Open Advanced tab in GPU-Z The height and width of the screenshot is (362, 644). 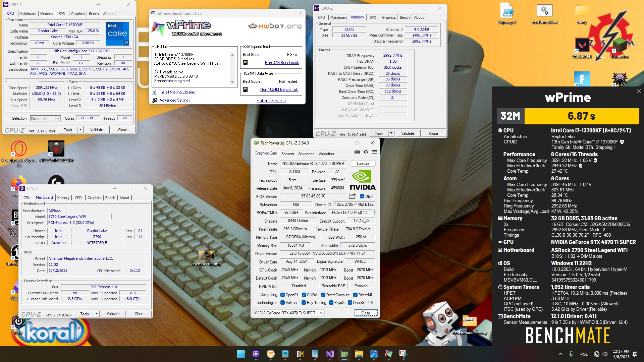tap(306, 154)
